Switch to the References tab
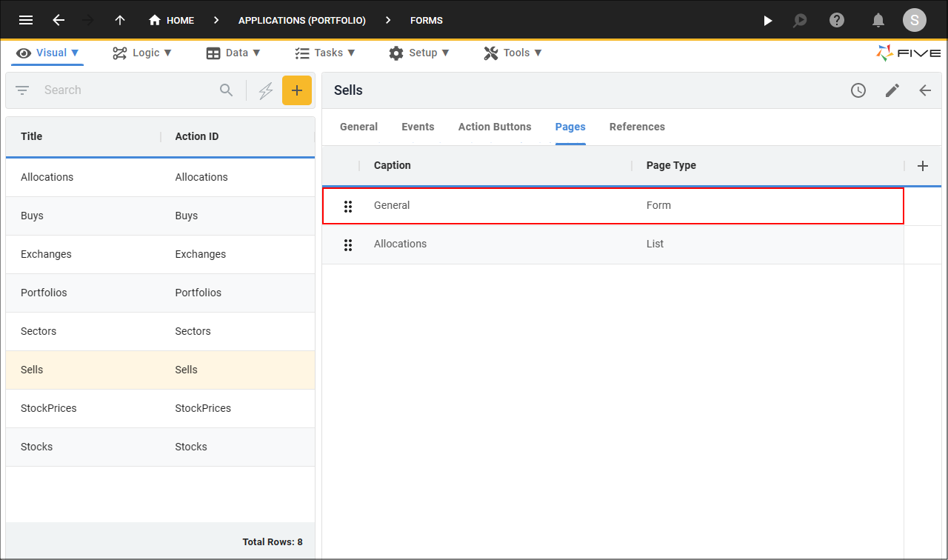Image resolution: width=948 pixels, height=560 pixels. pos(637,127)
